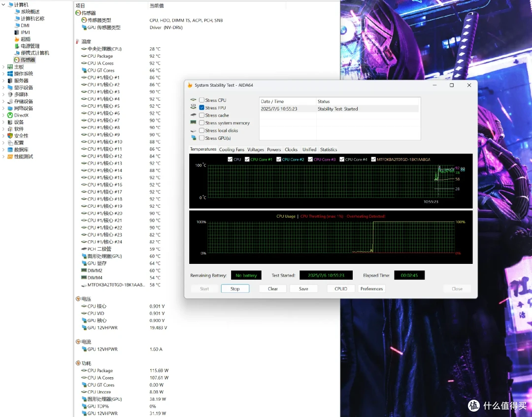The width and height of the screenshot is (532, 417).
Task: Switch to the Temperatures tab
Action: [x=203, y=149]
